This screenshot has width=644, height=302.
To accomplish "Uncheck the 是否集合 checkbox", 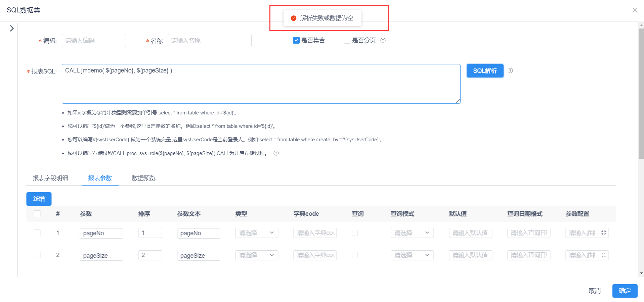I will tap(296, 40).
